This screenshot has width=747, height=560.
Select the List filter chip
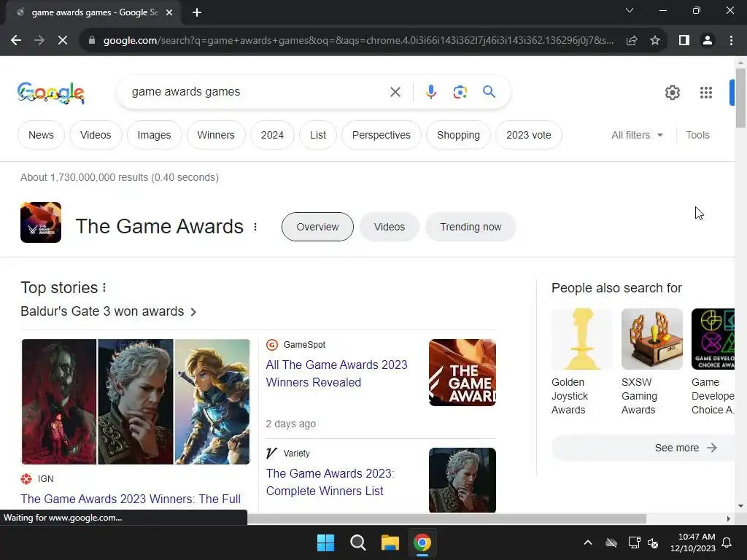pos(318,135)
